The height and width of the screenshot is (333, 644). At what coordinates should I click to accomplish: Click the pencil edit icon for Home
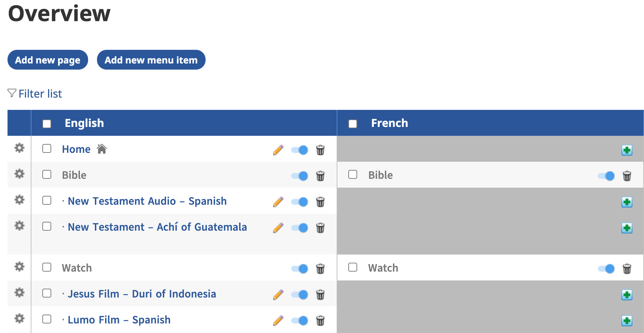(278, 150)
